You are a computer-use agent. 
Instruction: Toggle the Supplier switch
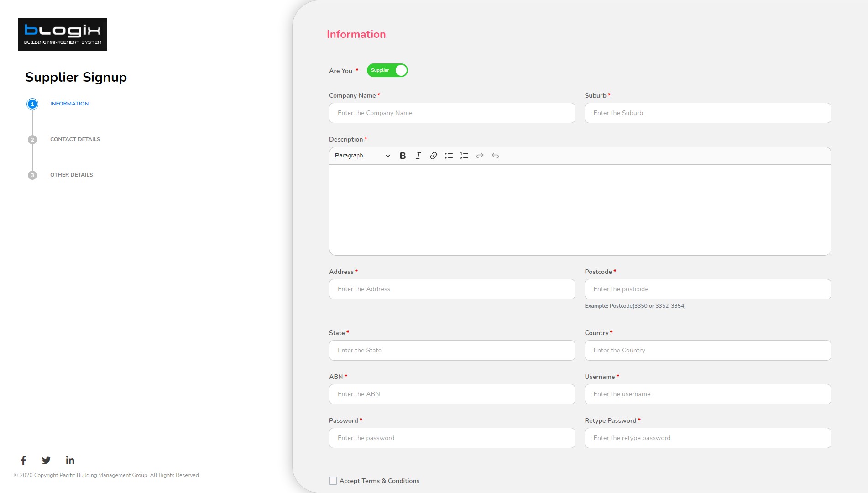coord(387,70)
